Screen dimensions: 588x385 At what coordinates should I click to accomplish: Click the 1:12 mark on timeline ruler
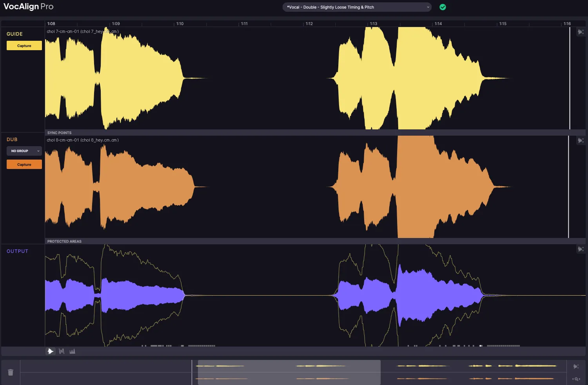(x=309, y=24)
